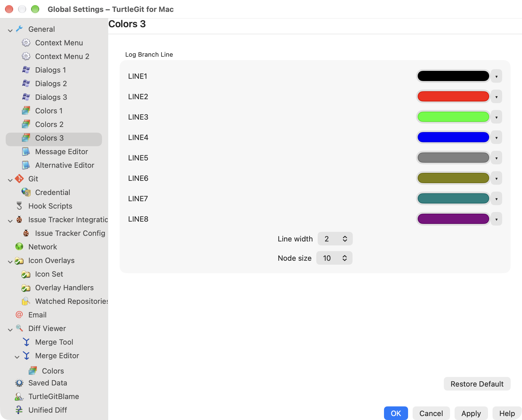Collapse the Git tree section

point(10,180)
